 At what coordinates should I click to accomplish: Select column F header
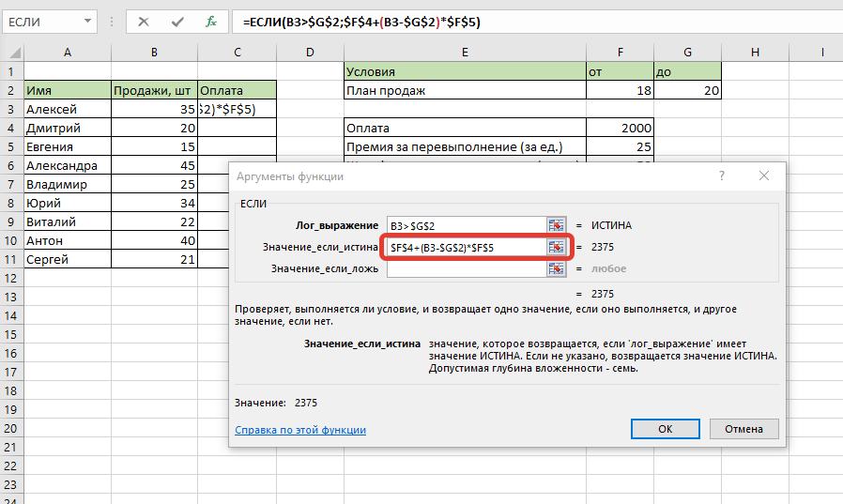click(x=621, y=53)
